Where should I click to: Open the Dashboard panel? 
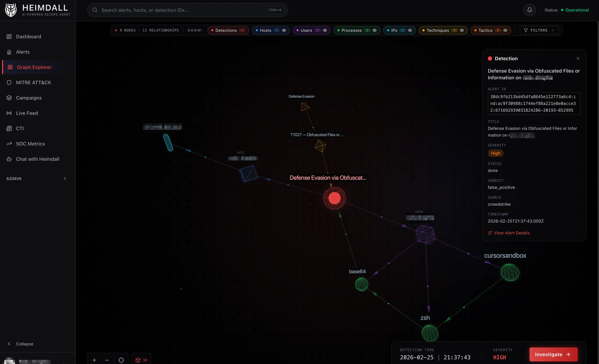(28, 36)
